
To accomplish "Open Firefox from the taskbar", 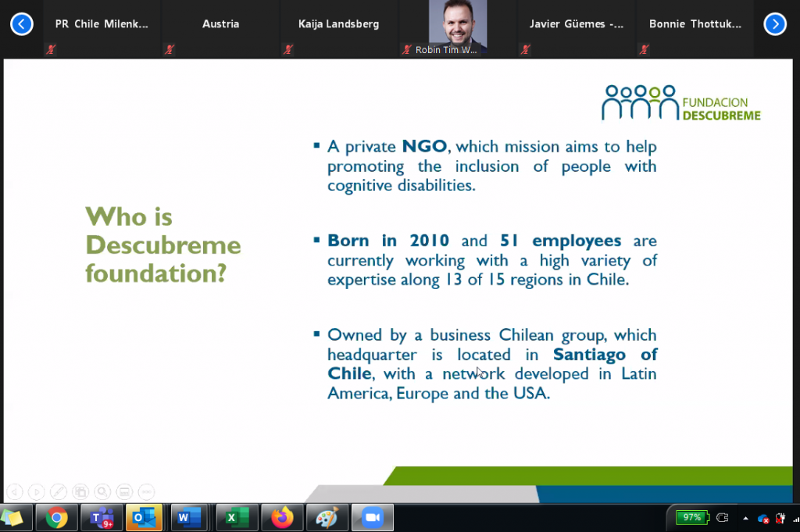I will pyautogui.click(x=282, y=518).
